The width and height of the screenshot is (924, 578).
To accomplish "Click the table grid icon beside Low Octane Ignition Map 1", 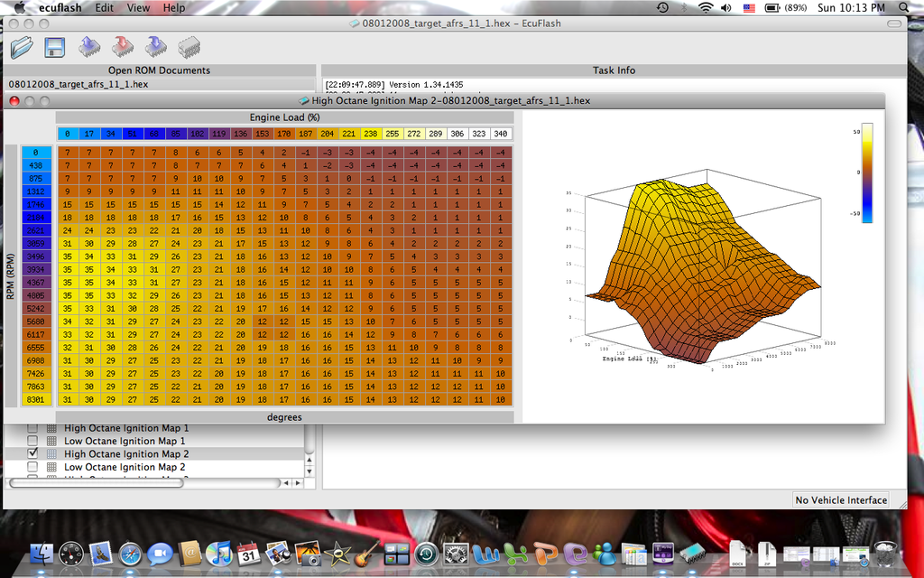I will point(51,441).
